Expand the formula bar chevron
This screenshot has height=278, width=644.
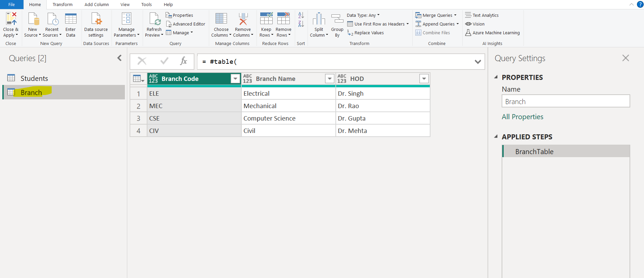(477, 62)
